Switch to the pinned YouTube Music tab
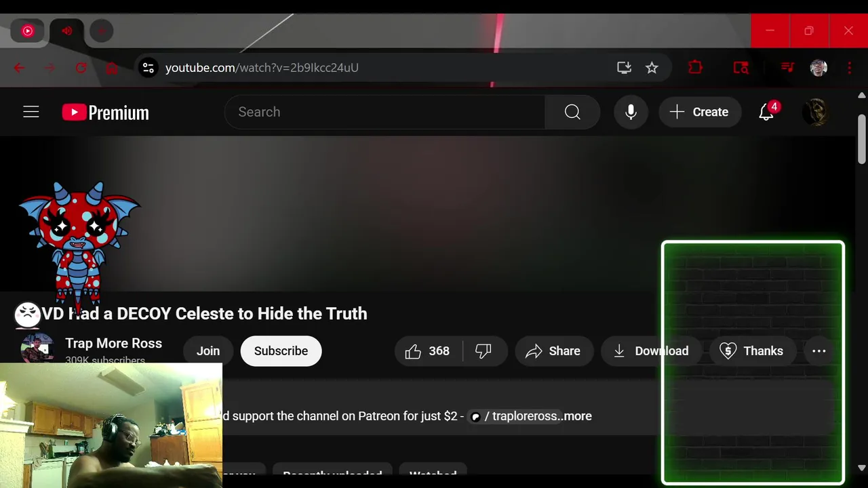Screen dimensions: 868x488 point(28,30)
